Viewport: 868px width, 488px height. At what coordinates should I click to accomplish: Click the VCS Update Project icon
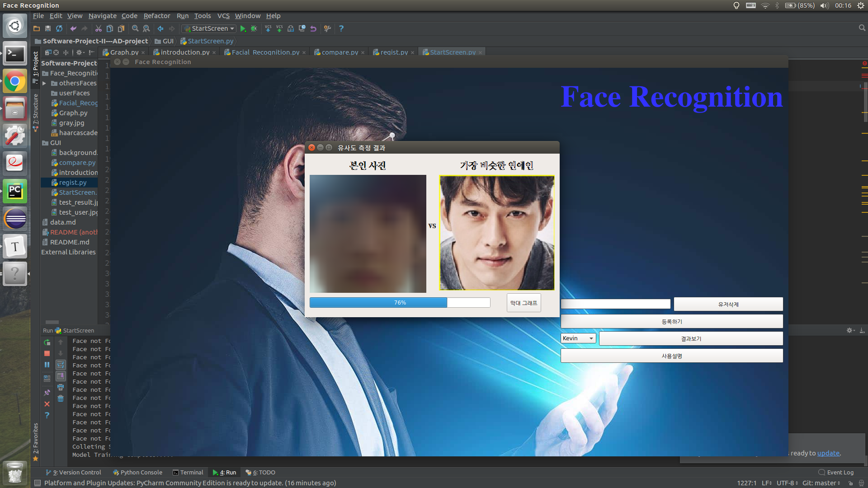[x=268, y=28]
